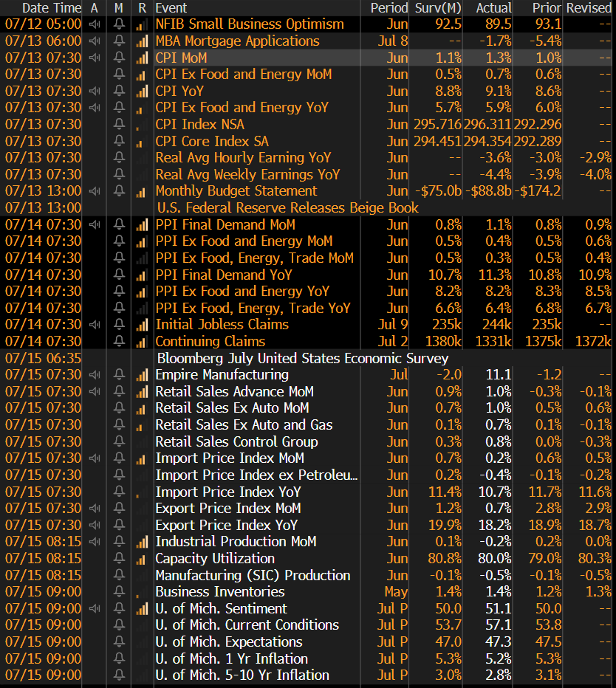Open Bloomberg July United States Economic Survey

(302, 358)
